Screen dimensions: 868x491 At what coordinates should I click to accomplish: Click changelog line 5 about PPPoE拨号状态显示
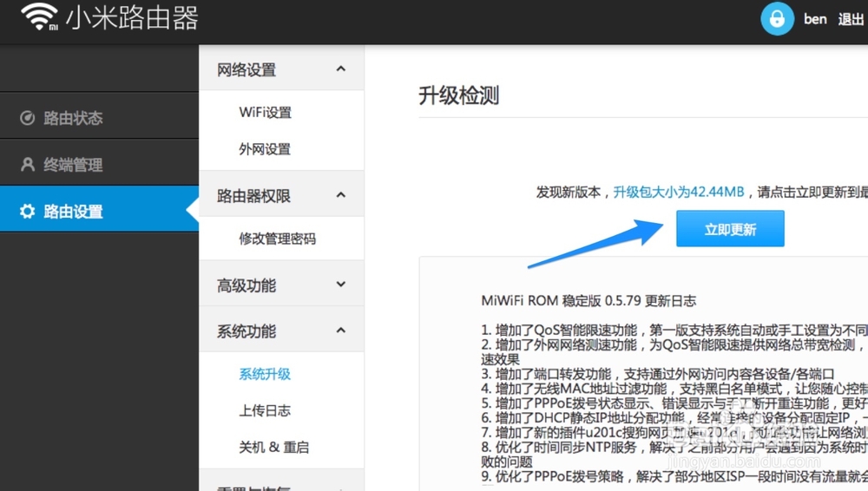(674, 403)
